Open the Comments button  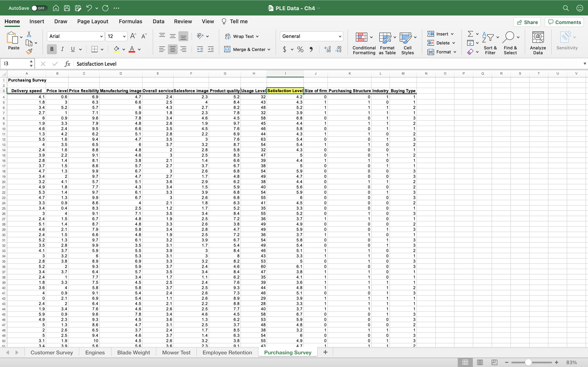[565, 22]
